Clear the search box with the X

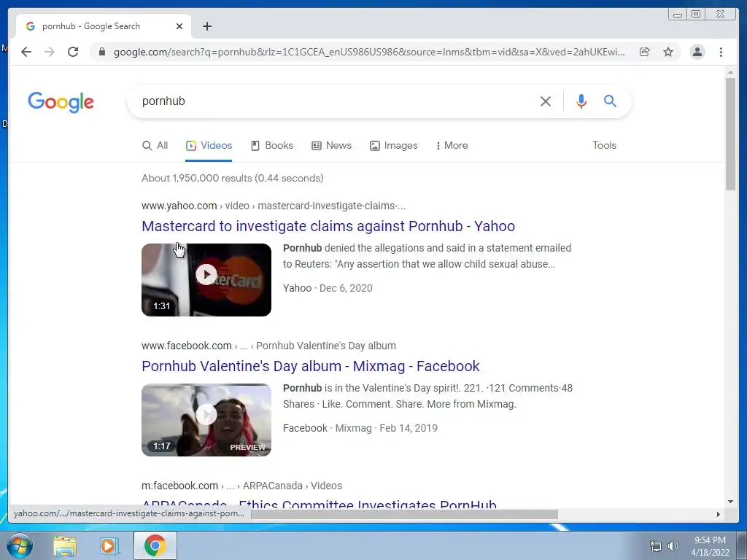coord(546,101)
